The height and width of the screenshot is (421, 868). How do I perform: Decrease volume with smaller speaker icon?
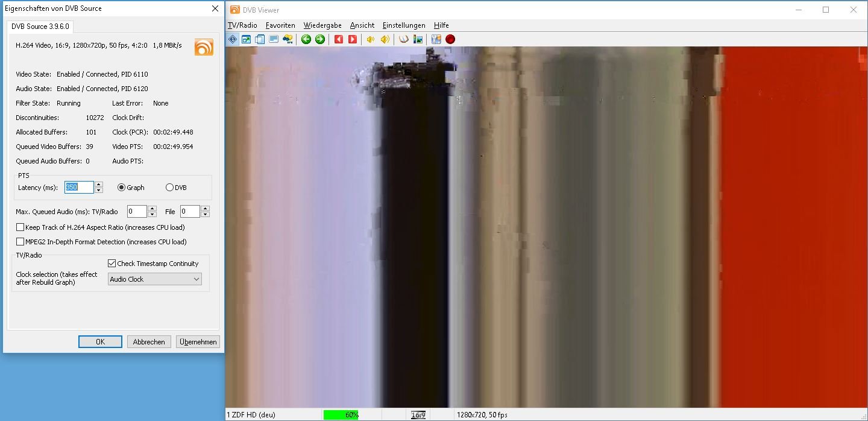click(371, 39)
